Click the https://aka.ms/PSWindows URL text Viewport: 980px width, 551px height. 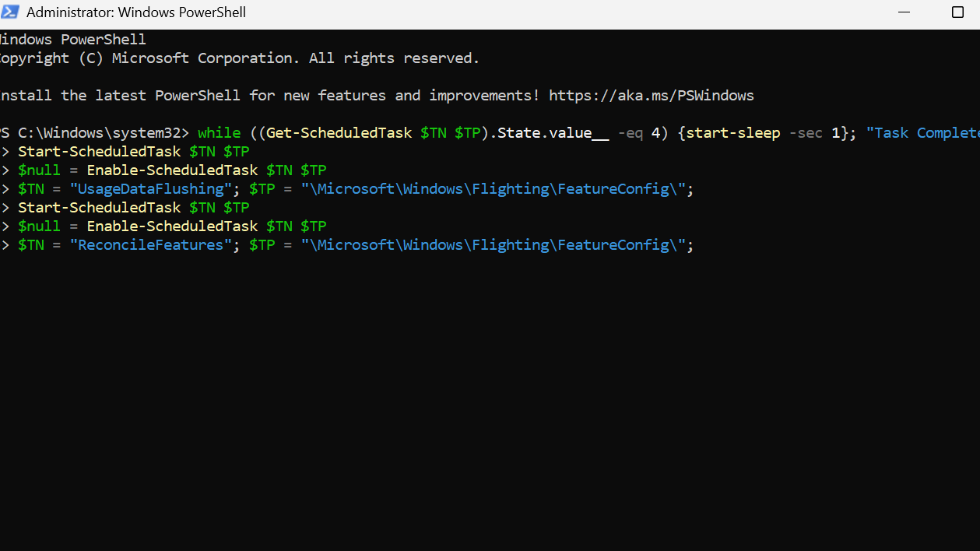pos(651,96)
